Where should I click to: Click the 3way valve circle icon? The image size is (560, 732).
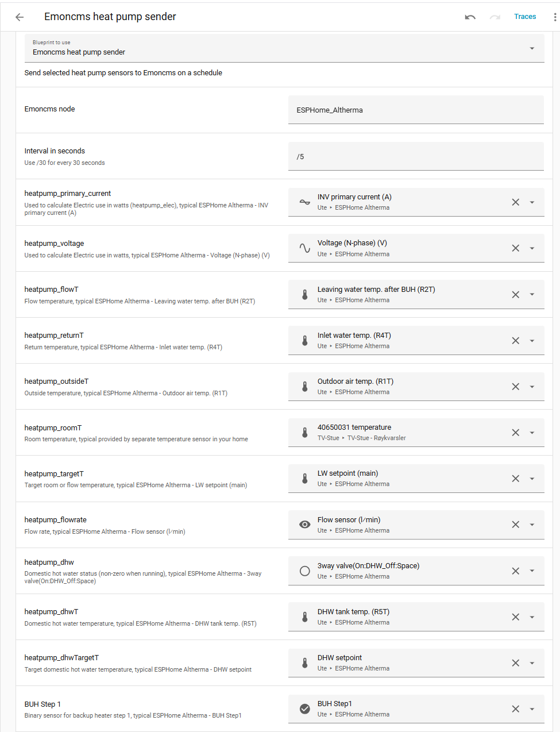point(305,571)
